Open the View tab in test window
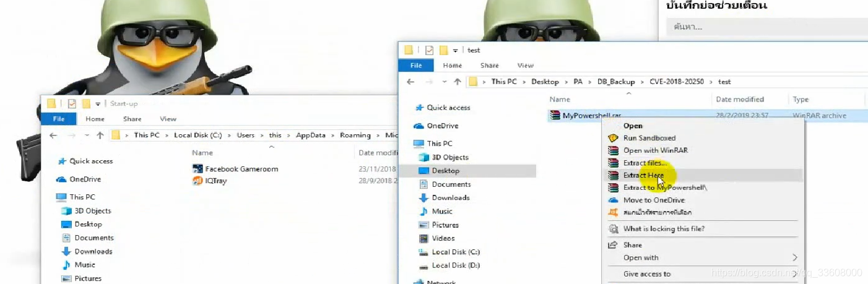 (526, 65)
